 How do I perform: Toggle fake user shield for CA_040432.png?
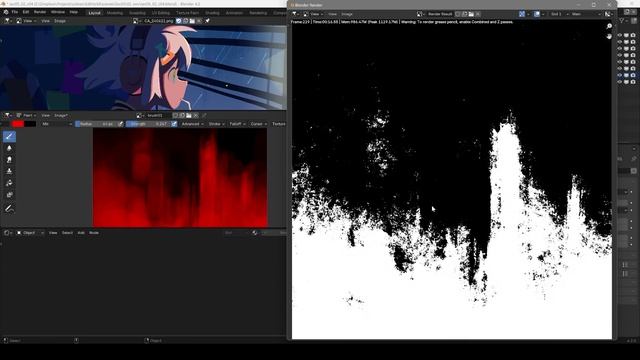tap(178, 21)
